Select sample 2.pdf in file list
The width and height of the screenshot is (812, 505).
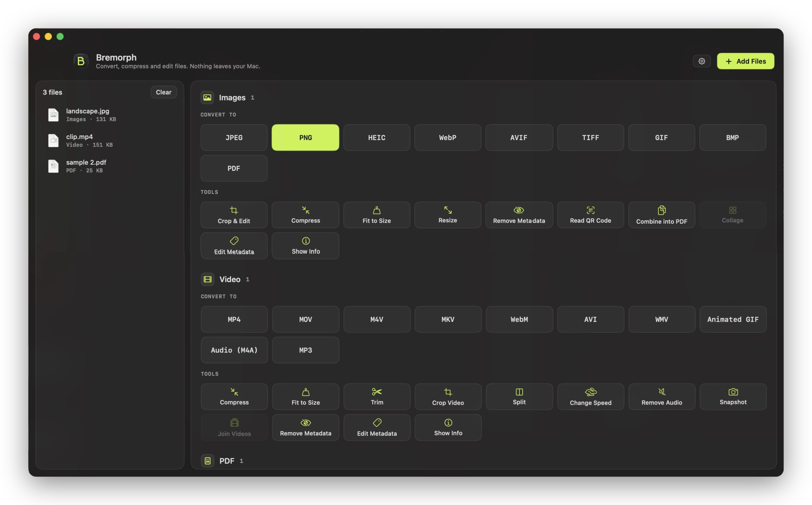coord(110,166)
